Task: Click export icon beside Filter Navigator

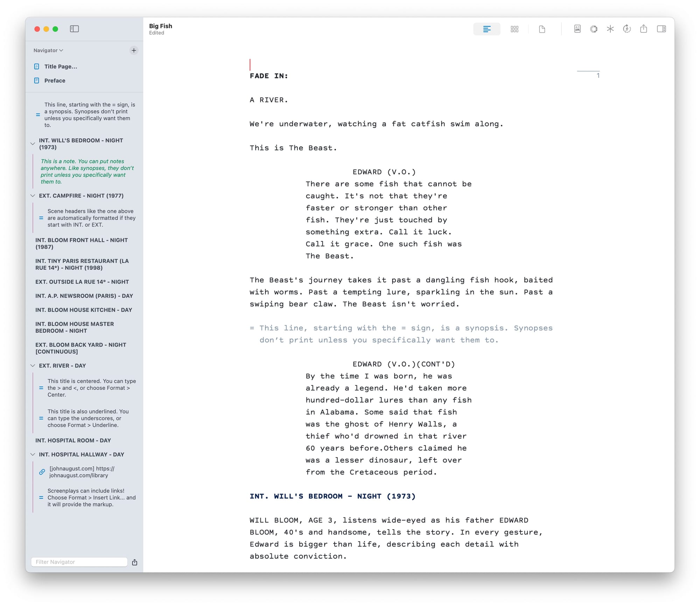Action: [x=134, y=562]
